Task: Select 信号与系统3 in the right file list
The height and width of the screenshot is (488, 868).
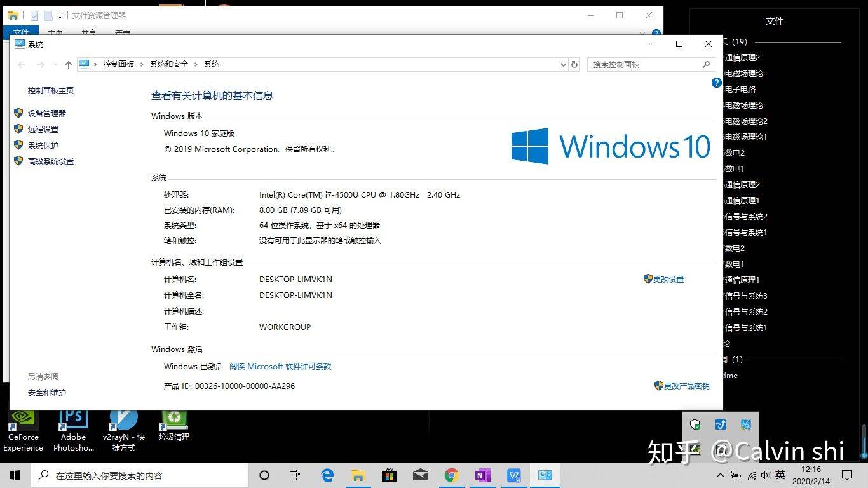Action: 745,295
